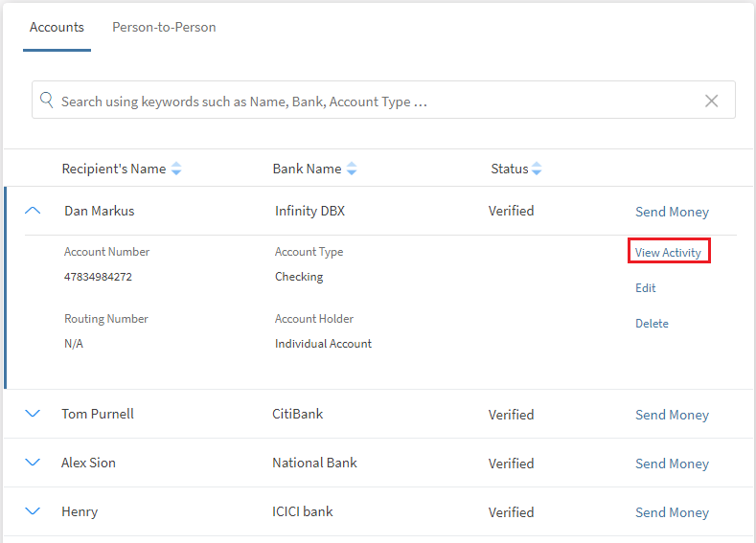The width and height of the screenshot is (756, 543).
Task: Expand the Henry row
Action: [x=33, y=511]
